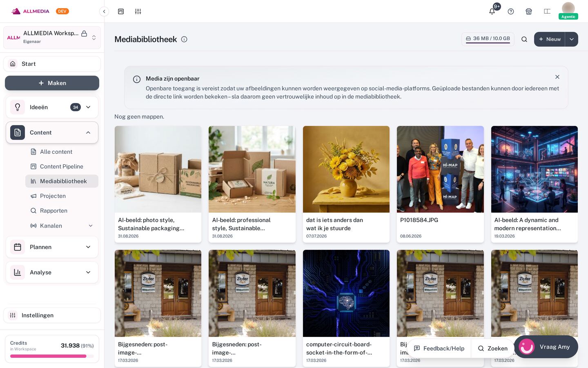The height and width of the screenshot is (368, 588).
Task: Open the computer-circuit-board image thumbnail
Action: (x=346, y=293)
